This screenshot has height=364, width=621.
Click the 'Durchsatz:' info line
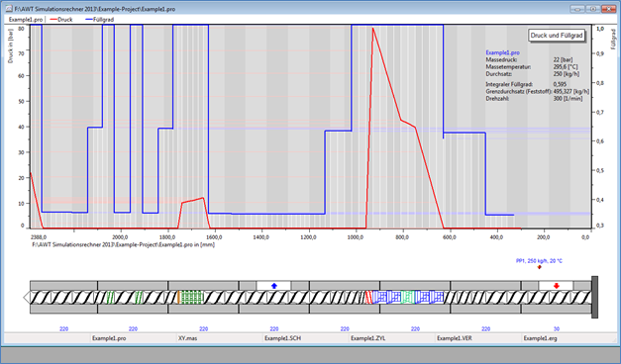pyautogui.click(x=499, y=74)
